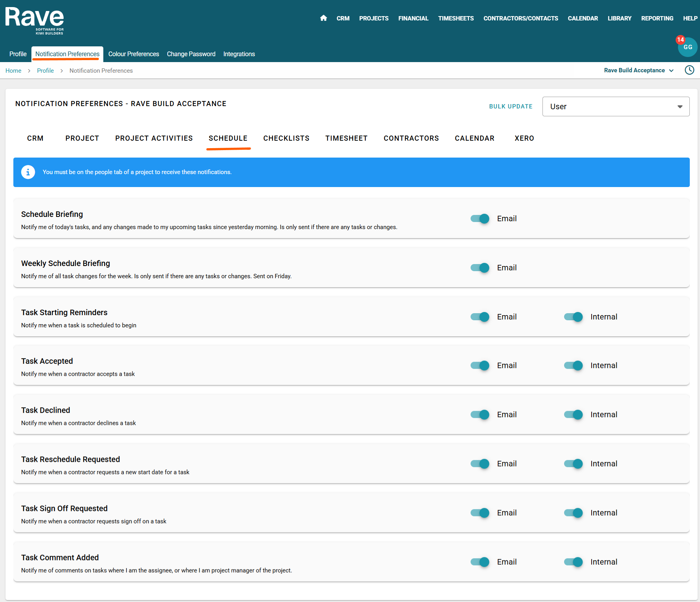The width and height of the screenshot is (700, 602).
Task: Click the Bulk Update button
Action: point(511,106)
